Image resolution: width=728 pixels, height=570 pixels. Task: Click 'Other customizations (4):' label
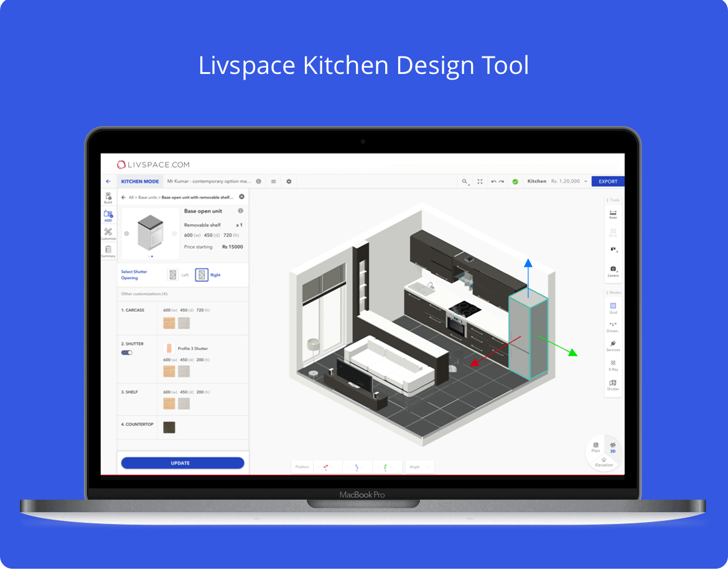(x=145, y=294)
